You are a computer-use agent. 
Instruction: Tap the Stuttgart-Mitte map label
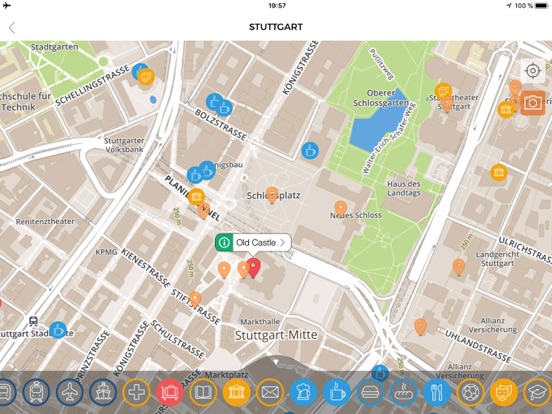276,335
